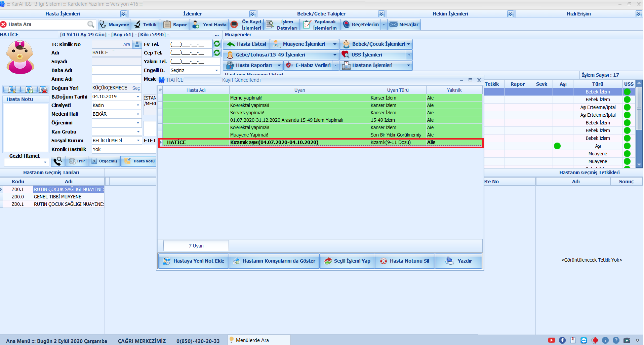Click the YouTube icon in the status bar
The width and height of the screenshot is (644, 345).
point(551,340)
